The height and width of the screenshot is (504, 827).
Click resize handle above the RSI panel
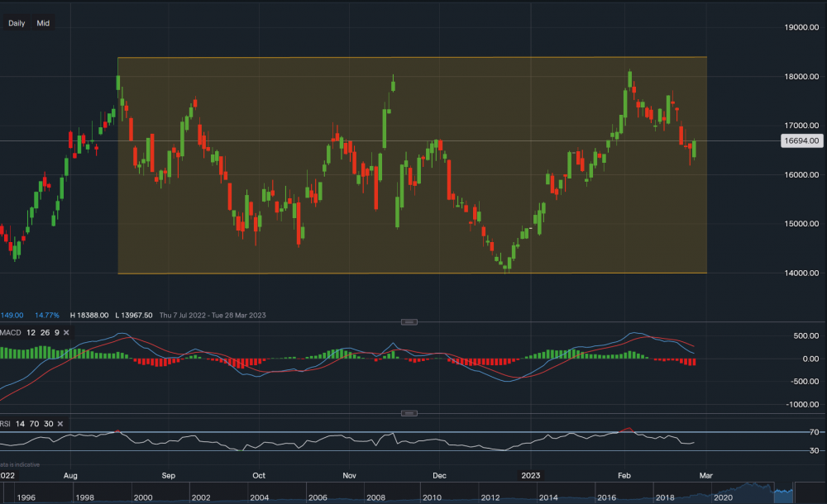pos(409,413)
